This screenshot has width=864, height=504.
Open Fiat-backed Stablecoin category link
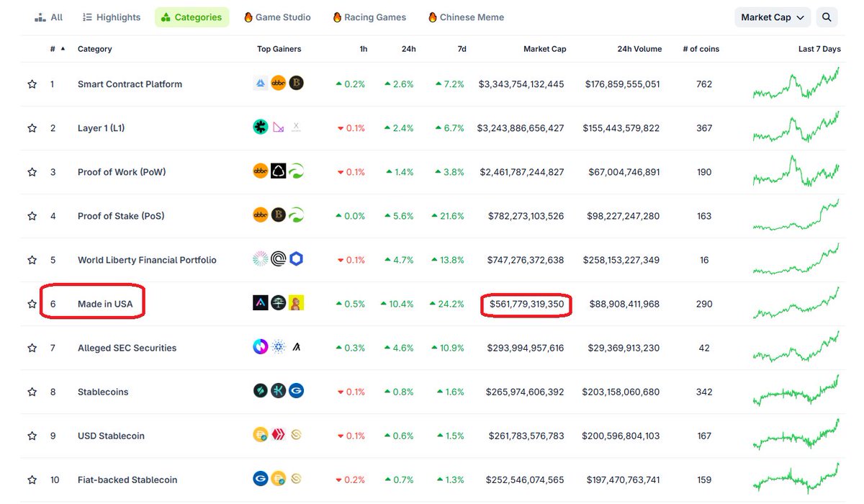pyautogui.click(x=127, y=480)
